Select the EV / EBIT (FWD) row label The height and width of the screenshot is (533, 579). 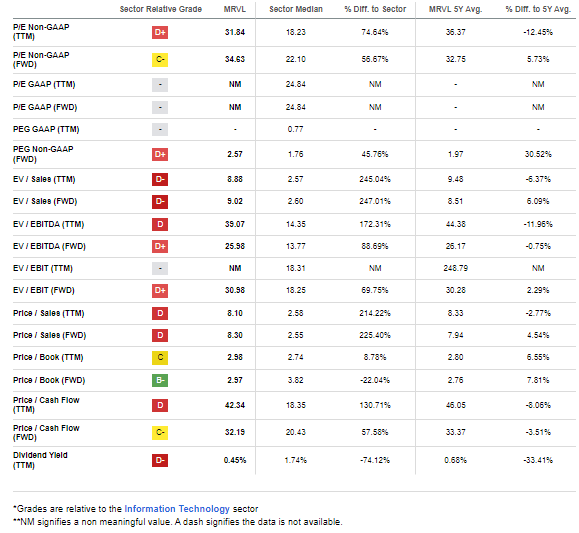pos(44,291)
